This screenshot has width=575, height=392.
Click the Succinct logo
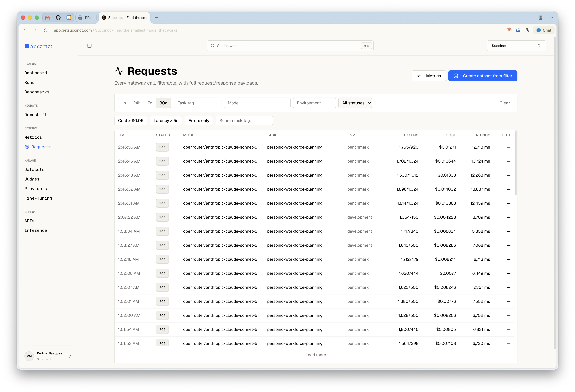pos(38,46)
